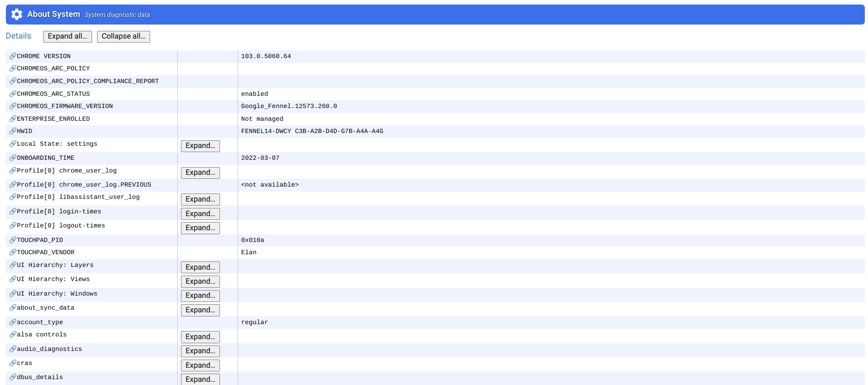Click link icon for chrome_user_log.PREVIOUS row
This screenshot has height=385, width=868.
pos(13,184)
